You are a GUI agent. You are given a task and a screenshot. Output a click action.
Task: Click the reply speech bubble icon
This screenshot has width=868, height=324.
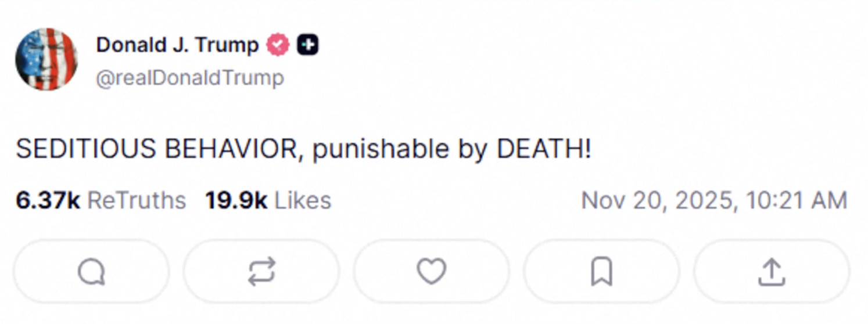click(x=92, y=272)
